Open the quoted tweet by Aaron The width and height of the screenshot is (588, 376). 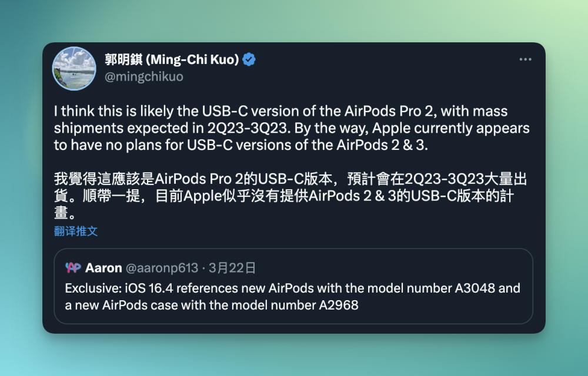(293, 286)
